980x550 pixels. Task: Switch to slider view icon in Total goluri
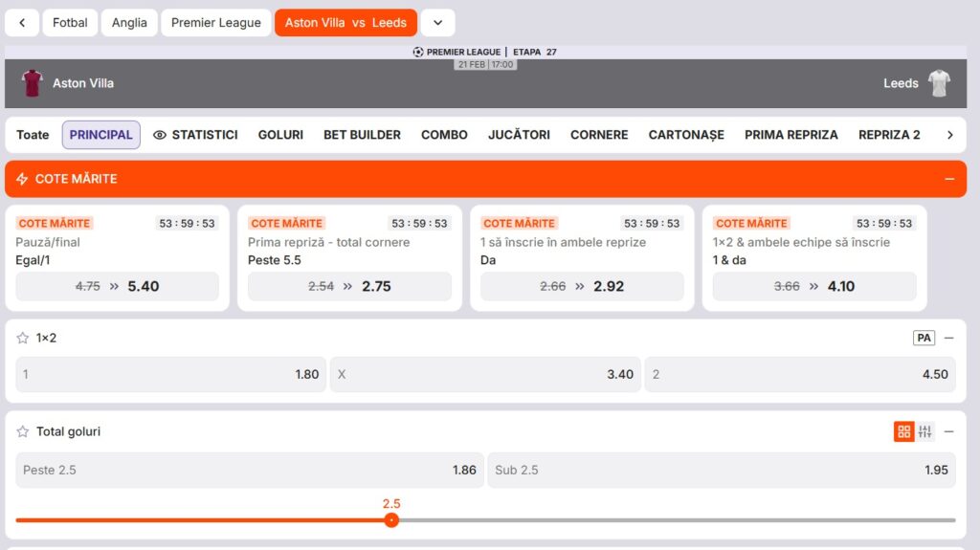tap(924, 431)
